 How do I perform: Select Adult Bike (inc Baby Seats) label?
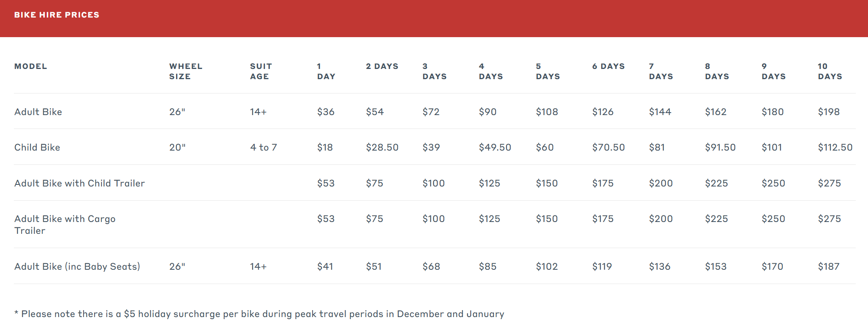pos(77,266)
